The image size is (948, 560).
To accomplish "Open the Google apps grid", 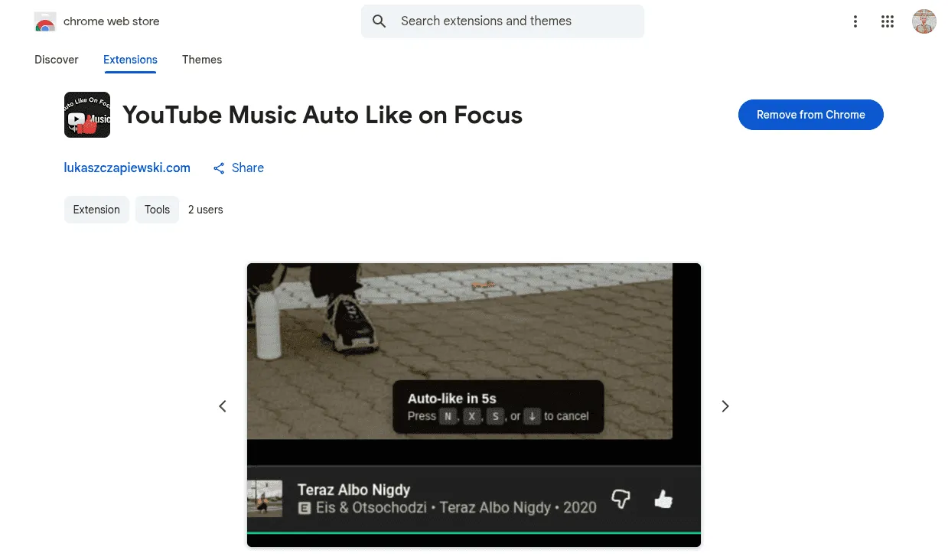I will (x=888, y=21).
